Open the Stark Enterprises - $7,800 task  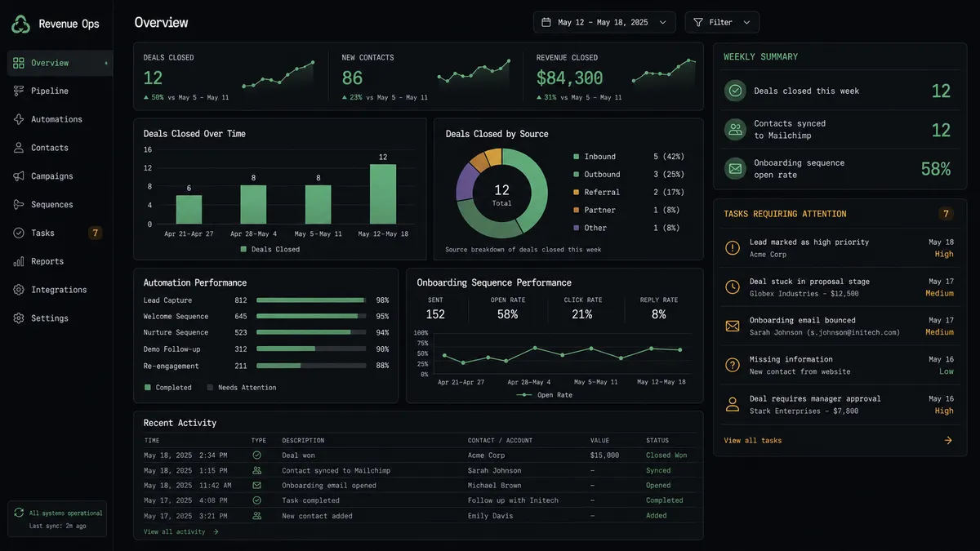coord(840,405)
